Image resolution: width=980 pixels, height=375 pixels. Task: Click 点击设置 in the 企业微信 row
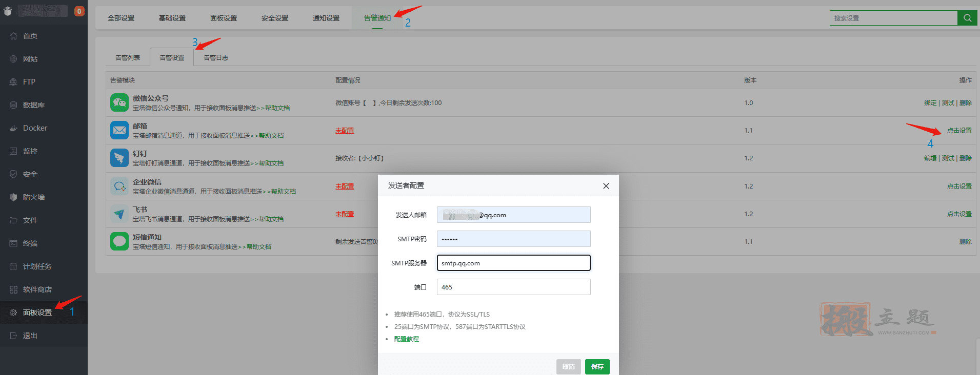pos(959,186)
